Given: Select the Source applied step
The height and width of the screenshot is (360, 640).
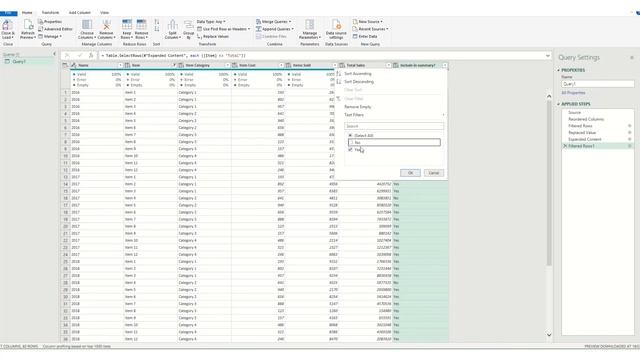Looking at the screenshot, I should pyautogui.click(x=574, y=113).
